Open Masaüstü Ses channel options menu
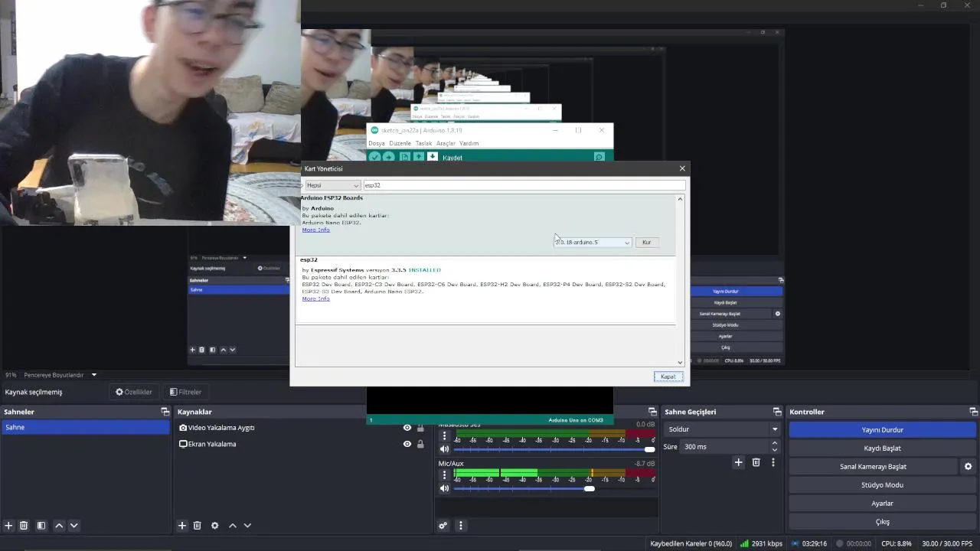 (x=444, y=435)
